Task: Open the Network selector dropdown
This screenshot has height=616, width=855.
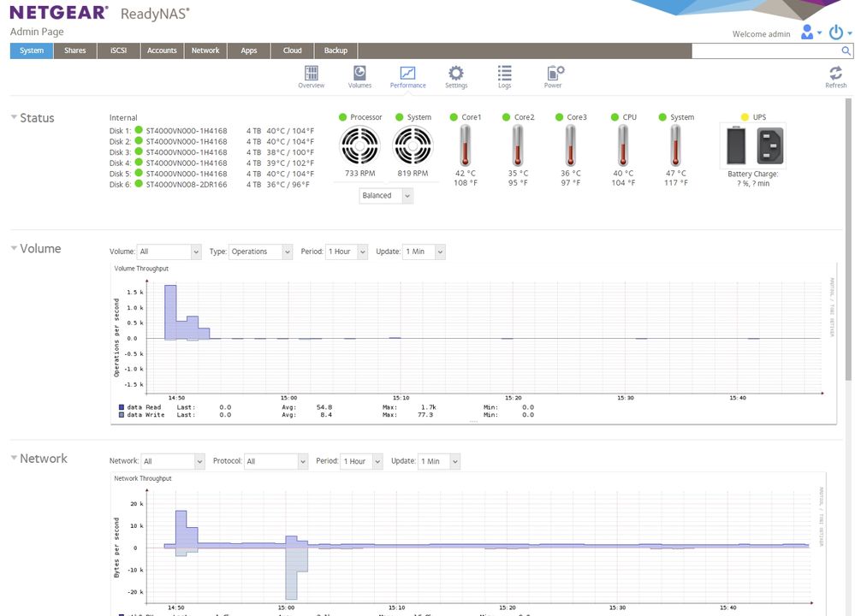Action: (x=173, y=461)
